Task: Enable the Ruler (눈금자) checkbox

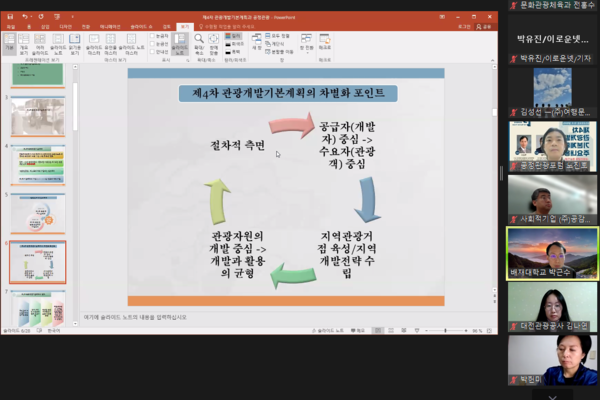Action: click(x=152, y=36)
